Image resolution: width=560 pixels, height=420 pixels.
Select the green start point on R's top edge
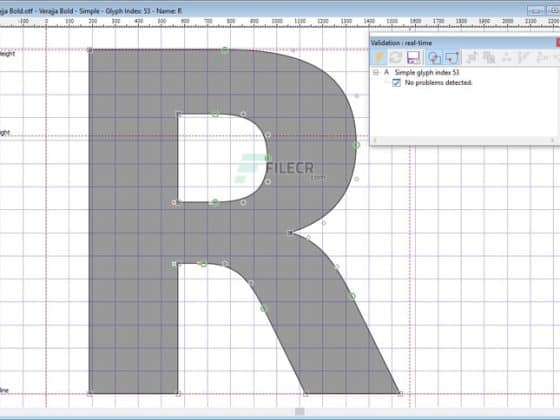click(x=224, y=50)
